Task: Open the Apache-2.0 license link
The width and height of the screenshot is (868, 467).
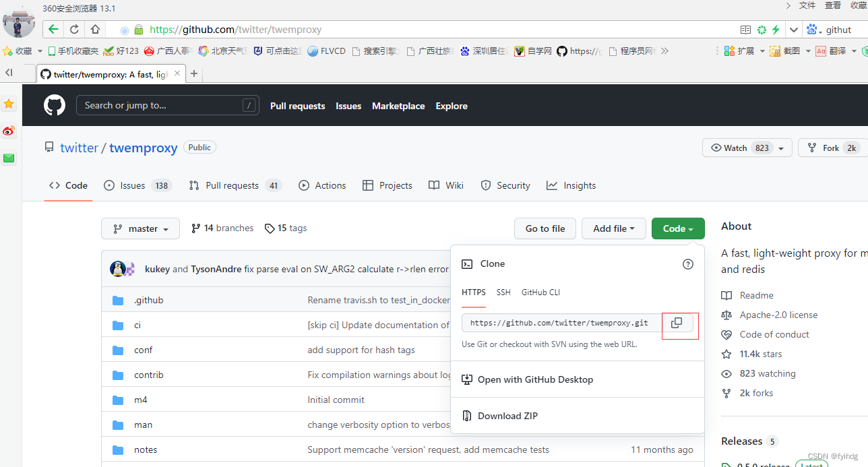Action: click(x=776, y=315)
